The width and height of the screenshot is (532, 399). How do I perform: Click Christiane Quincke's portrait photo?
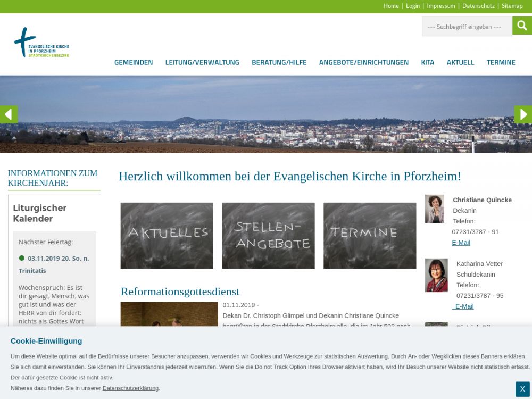pos(435,209)
